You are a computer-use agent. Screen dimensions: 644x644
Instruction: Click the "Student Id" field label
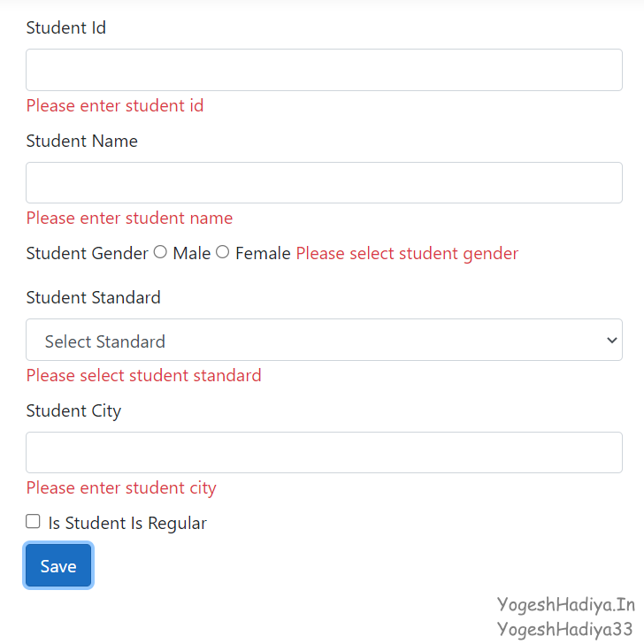pyautogui.click(x=66, y=28)
